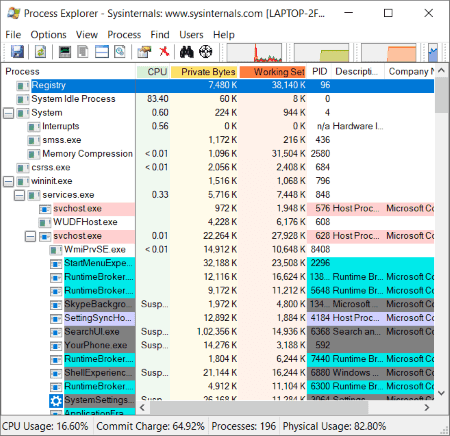Click the Save toolbar icon
450x436 pixels.
coord(17,52)
